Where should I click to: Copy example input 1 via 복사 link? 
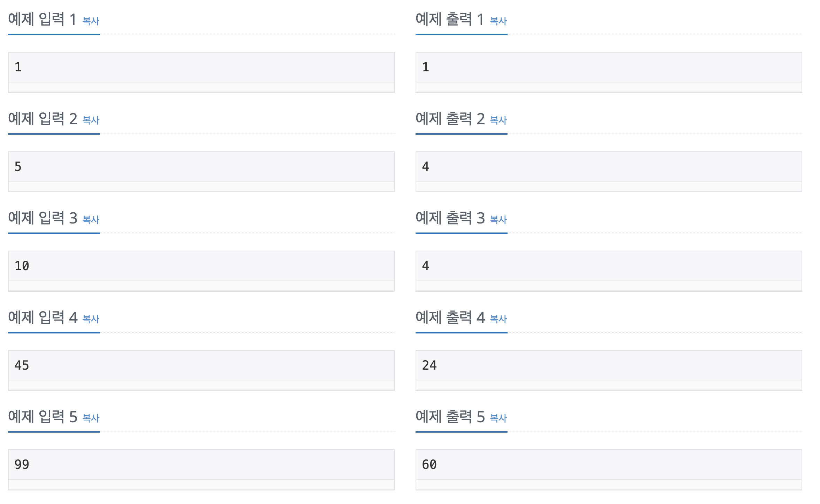[x=91, y=21]
